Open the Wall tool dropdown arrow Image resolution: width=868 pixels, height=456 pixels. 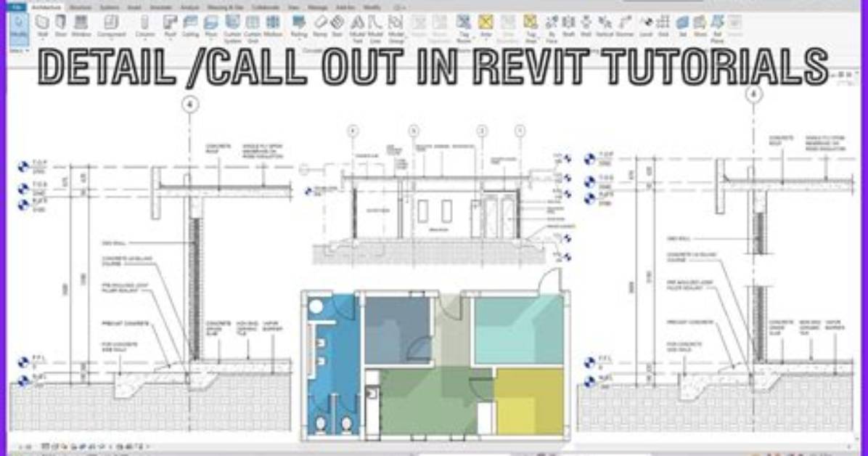[43, 40]
